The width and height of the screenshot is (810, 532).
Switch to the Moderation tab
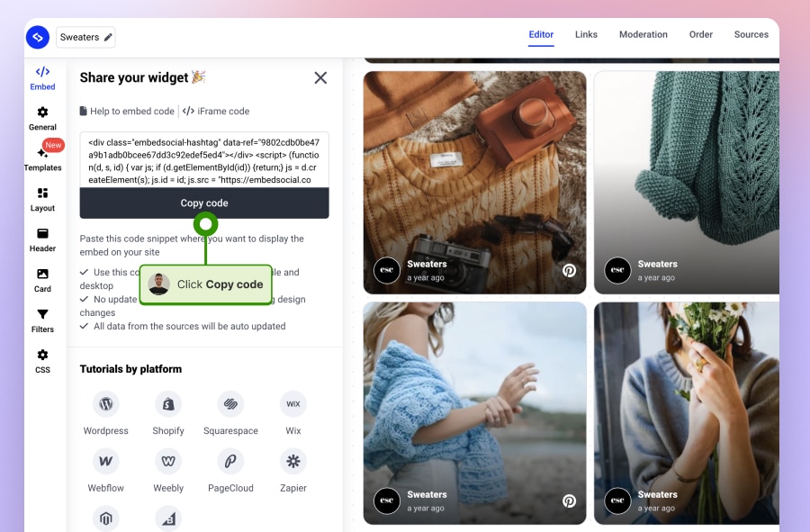point(643,34)
